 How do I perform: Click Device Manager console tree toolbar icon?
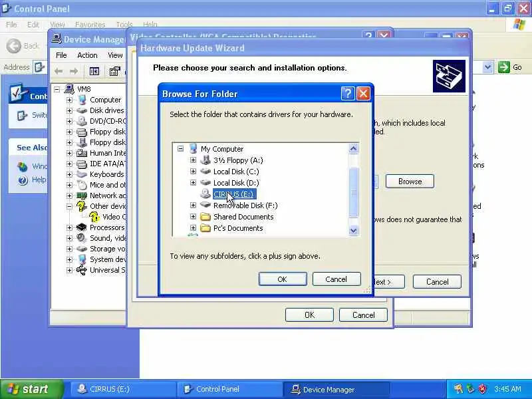[94, 71]
